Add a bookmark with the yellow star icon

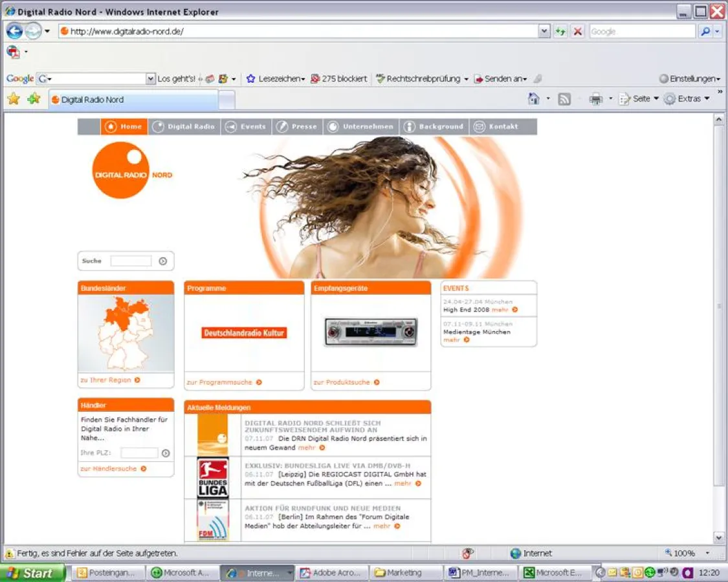pos(13,98)
